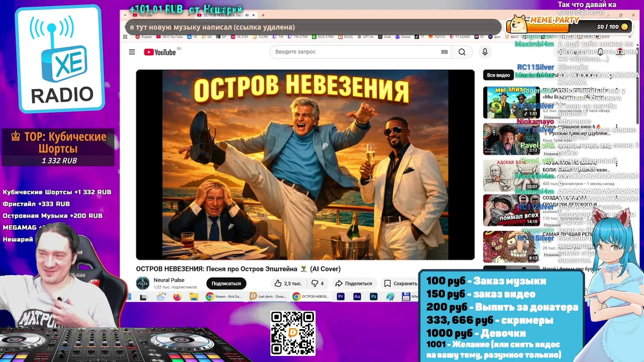The width and height of the screenshot is (644, 362).
Task: Open the Очень страшное кино 6 thumbnail
Action: click(x=511, y=139)
